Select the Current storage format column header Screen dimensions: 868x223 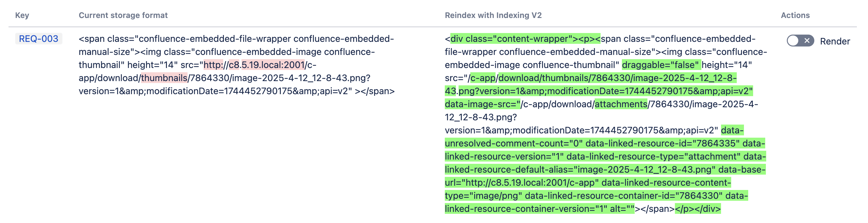(123, 15)
